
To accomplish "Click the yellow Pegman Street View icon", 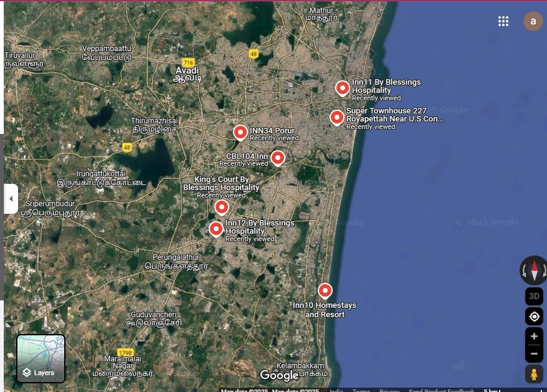I will tap(534, 375).
